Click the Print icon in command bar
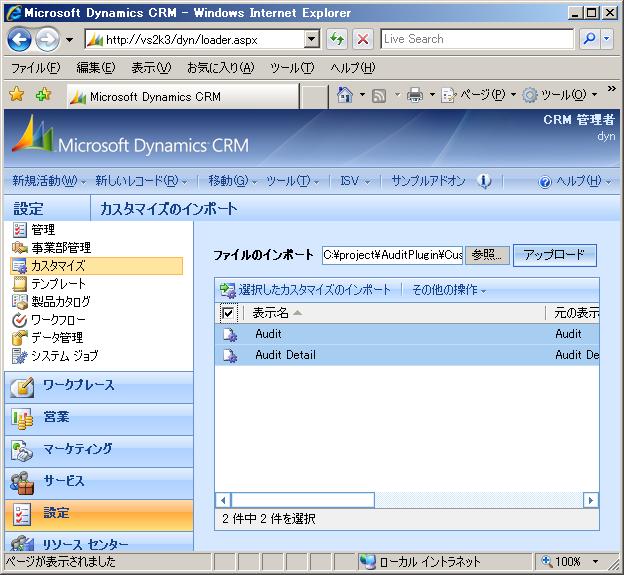The width and height of the screenshot is (624, 575). pyautogui.click(x=415, y=96)
